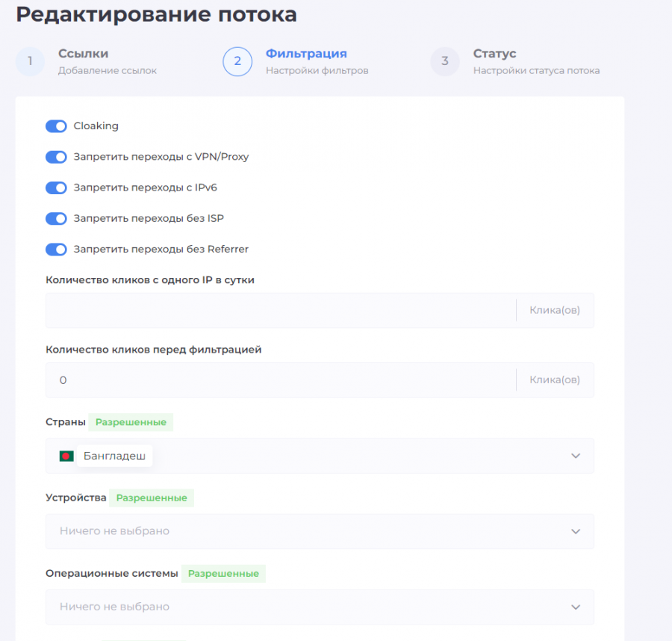The height and width of the screenshot is (641, 672).
Task: Toggle Разрешенные badge next to Устройства
Action: click(152, 498)
